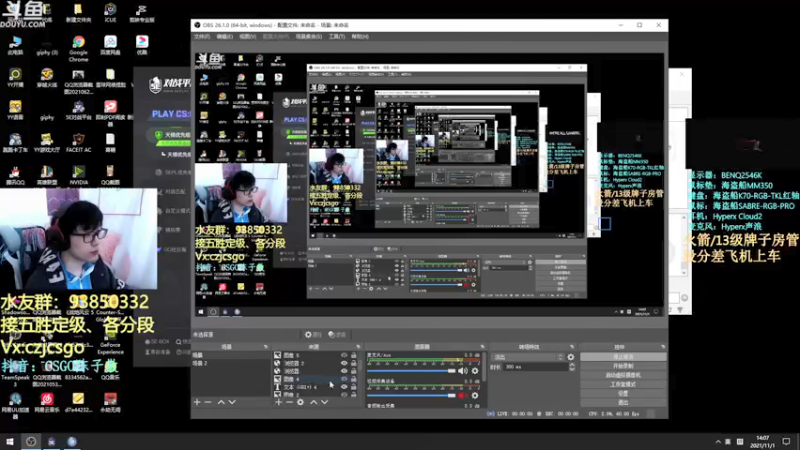800x450 pixels.
Task: Add a new source with plus icon
Action: pyautogui.click(x=279, y=403)
